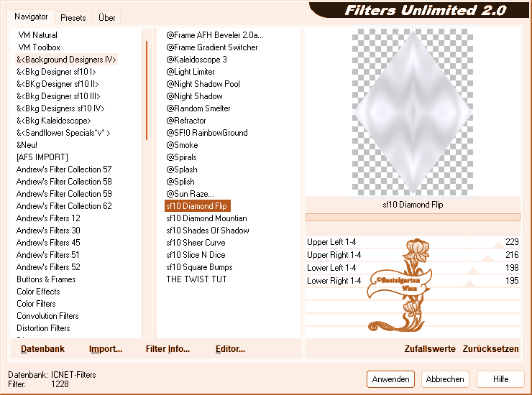Open the Editor... link
Screen dimensions: 532x395
click(230, 349)
